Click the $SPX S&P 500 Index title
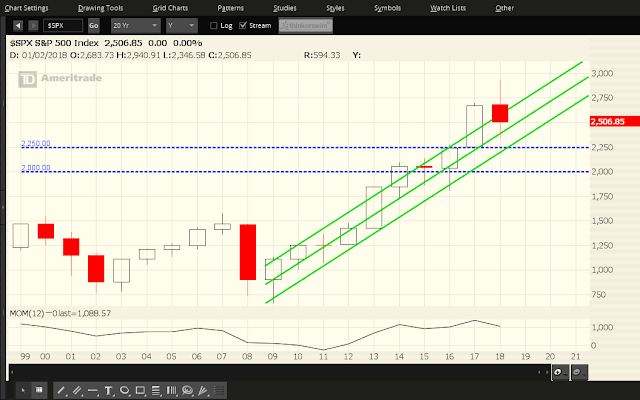 click(x=54, y=43)
